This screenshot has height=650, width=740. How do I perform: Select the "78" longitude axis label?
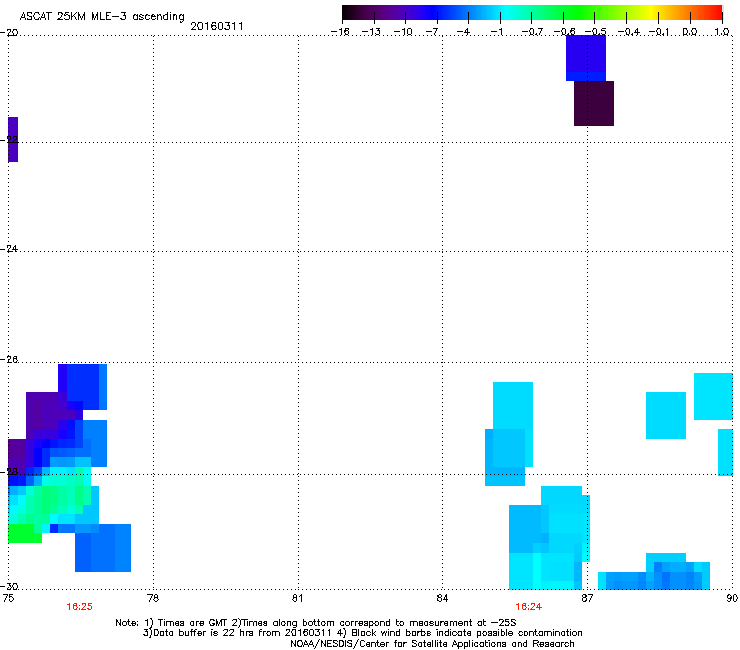coord(153,598)
